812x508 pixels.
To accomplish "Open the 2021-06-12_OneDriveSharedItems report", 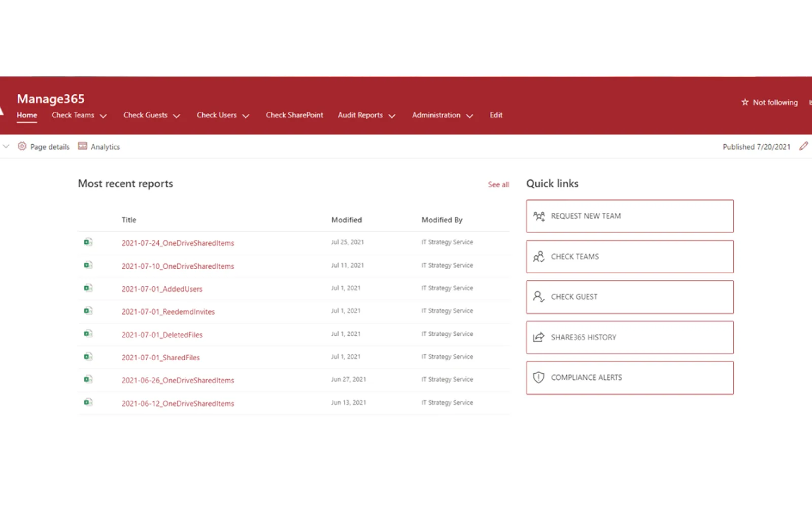I will [178, 403].
